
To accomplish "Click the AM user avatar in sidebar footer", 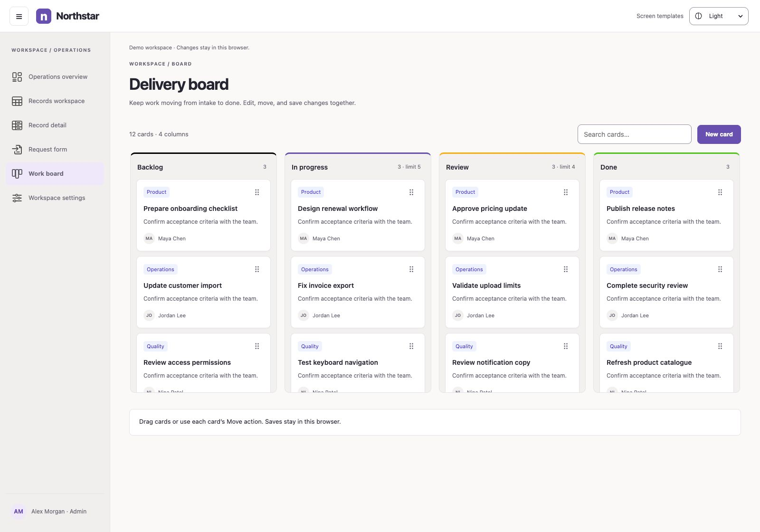I will 19,512.
